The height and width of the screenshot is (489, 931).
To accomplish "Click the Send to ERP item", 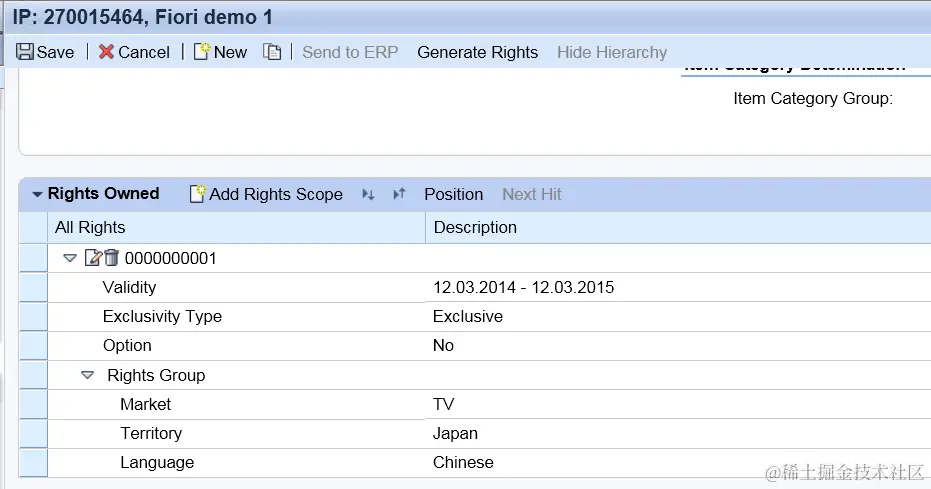I will pos(350,52).
